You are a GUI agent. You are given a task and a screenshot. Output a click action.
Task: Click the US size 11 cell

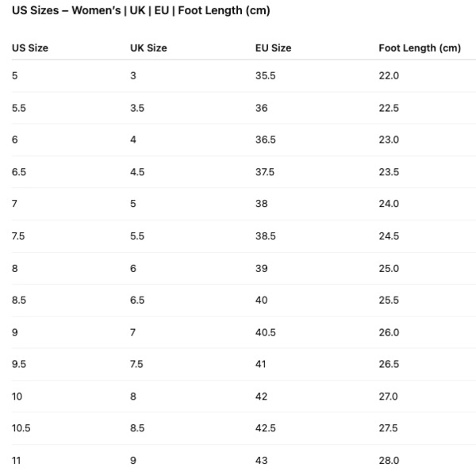pos(16,461)
